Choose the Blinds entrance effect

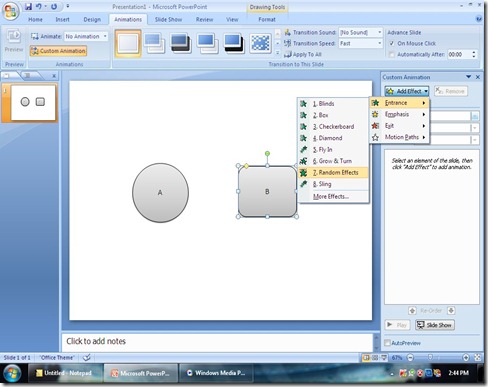tap(333, 104)
